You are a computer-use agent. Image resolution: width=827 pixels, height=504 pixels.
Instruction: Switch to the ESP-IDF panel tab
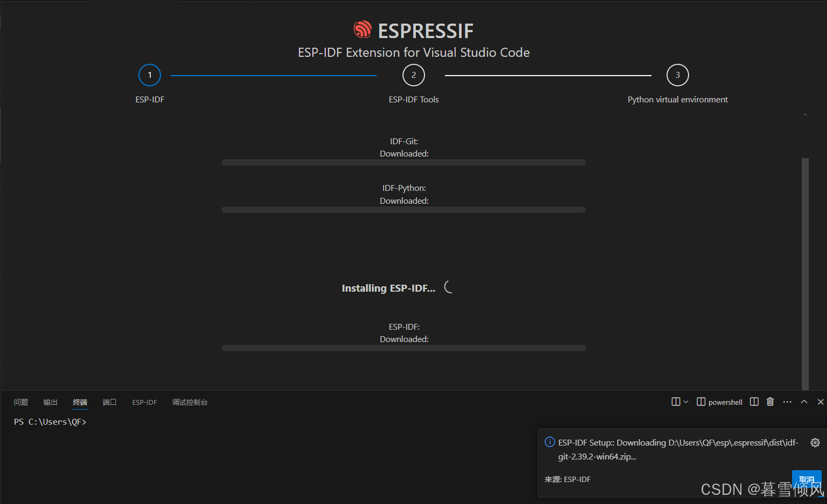tap(144, 402)
